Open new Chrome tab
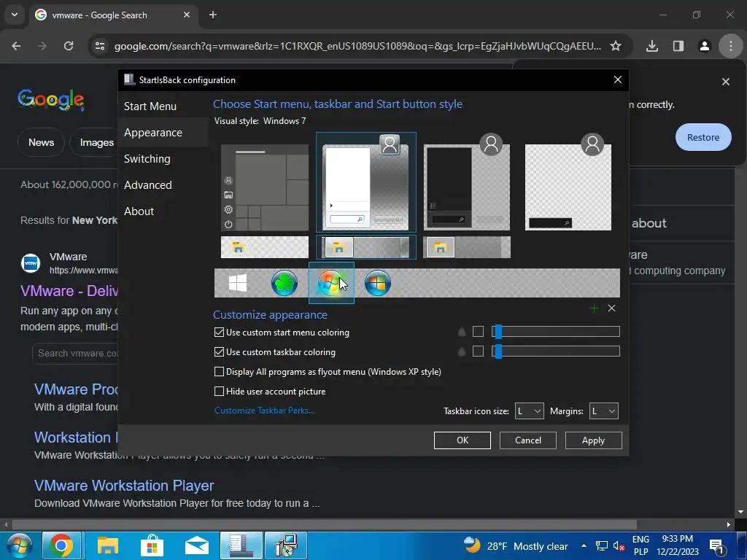Viewport: 747px width, 560px height. [213, 15]
